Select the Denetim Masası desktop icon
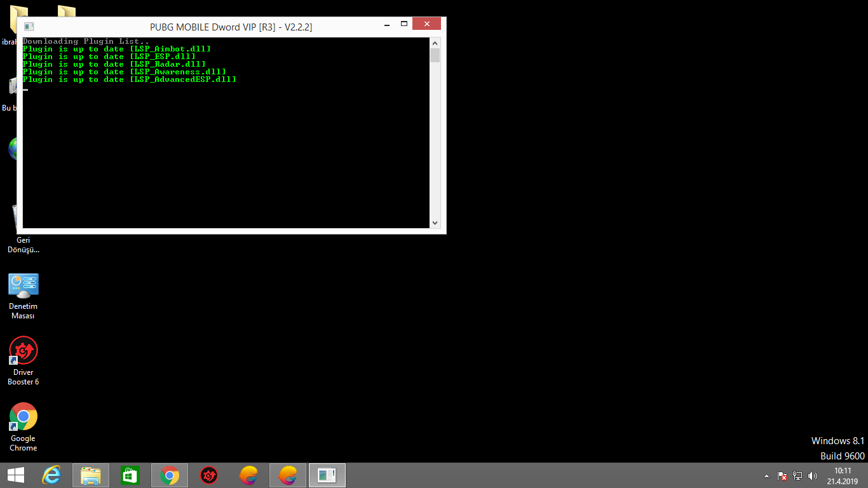868x488 pixels. pos(24,296)
